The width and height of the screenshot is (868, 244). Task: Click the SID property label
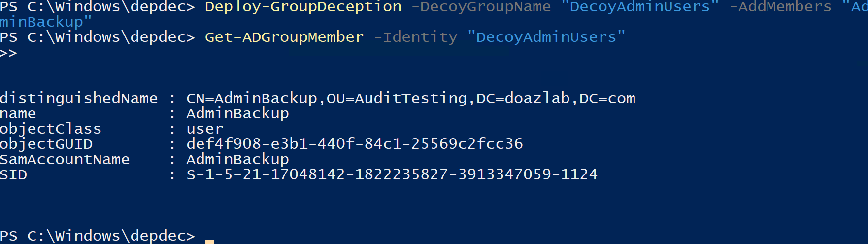click(x=13, y=174)
